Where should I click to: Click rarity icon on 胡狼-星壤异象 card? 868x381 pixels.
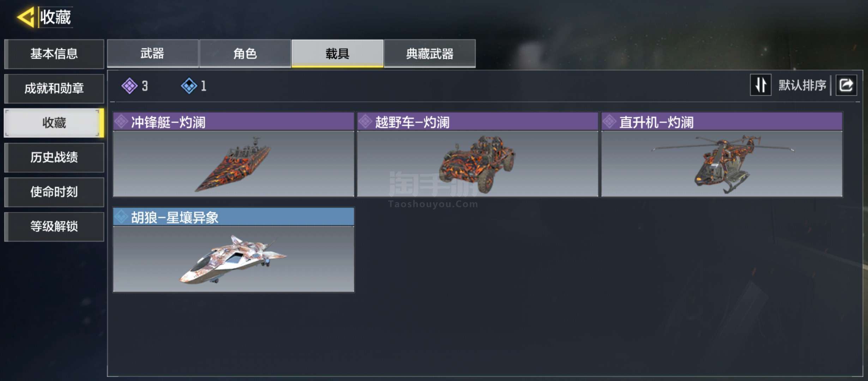coord(121,217)
